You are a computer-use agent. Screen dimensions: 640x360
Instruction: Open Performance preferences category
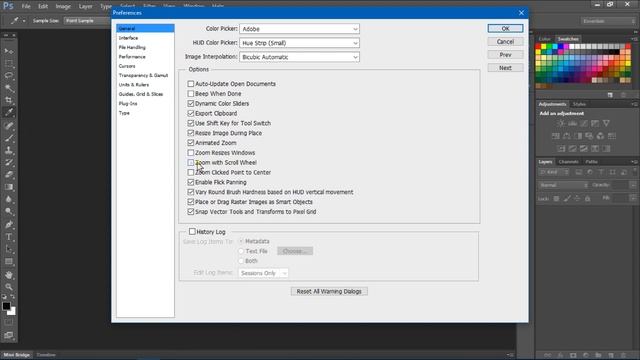132,57
